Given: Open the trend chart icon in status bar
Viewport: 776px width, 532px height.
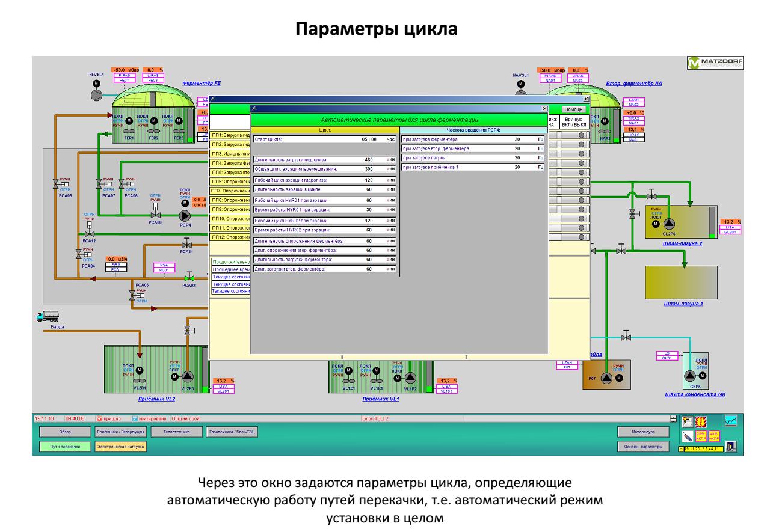Looking at the screenshot, I should click(x=731, y=421).
